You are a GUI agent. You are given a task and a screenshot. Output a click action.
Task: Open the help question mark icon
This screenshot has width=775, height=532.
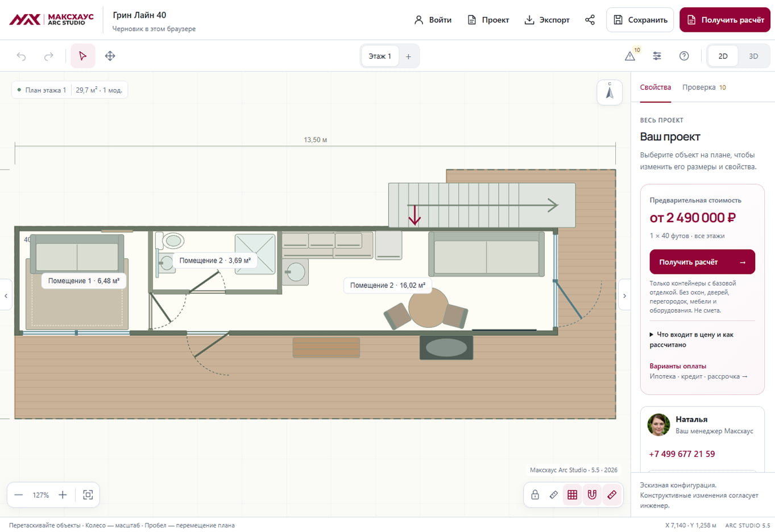click(684, 56)
